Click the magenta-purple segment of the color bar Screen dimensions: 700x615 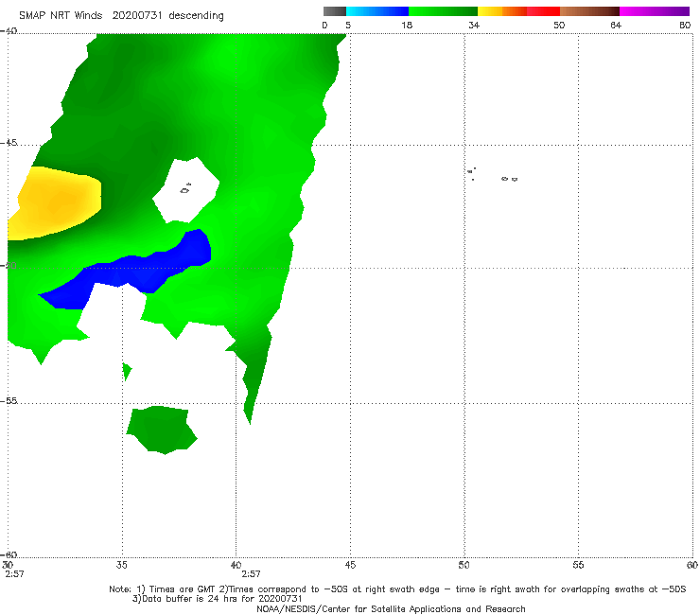pyautogui.click(x=655, y=11)
